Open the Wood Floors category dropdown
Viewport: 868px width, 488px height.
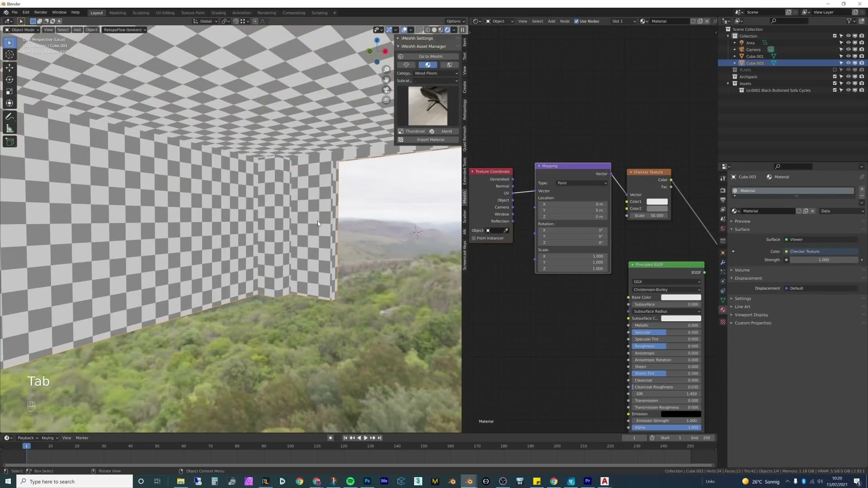click(436, 73)
